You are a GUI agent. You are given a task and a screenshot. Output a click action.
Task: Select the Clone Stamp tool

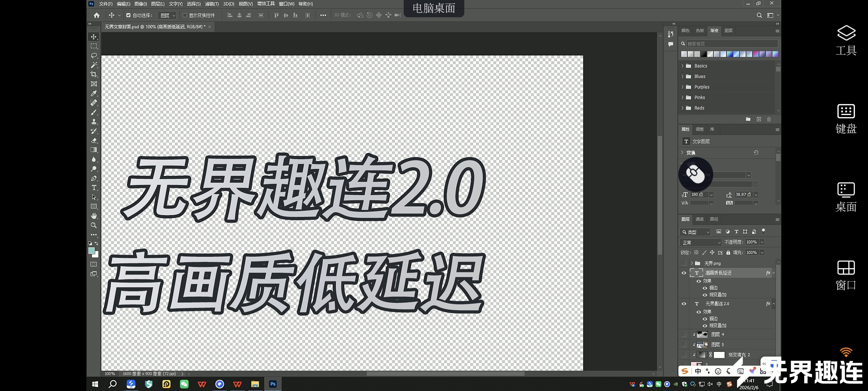(x=94, y=122)
